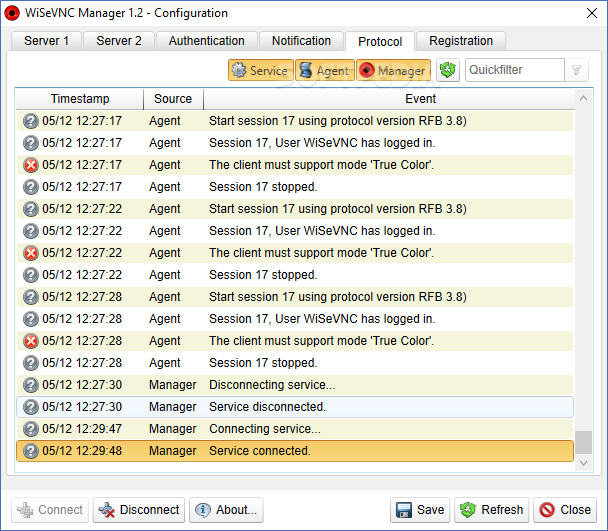608x531 pixels.
Task: Click the vertical scrollbar thumb
Action: pos(583,442)
